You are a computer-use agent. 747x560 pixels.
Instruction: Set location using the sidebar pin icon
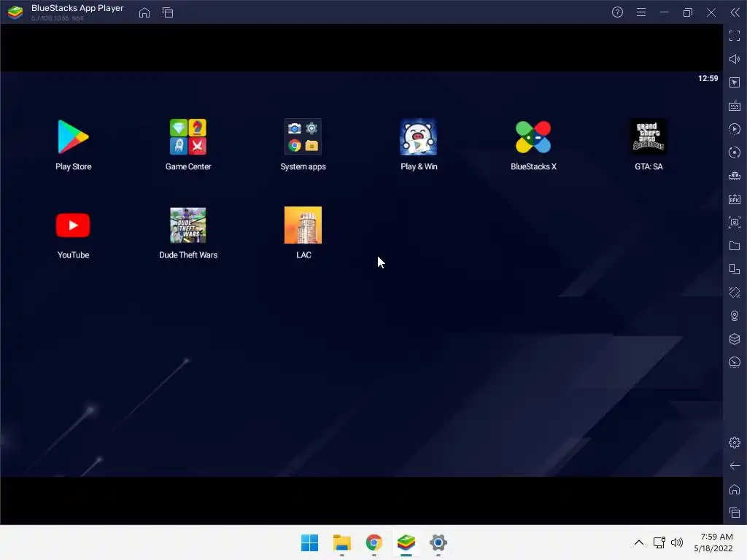[735, 316]
